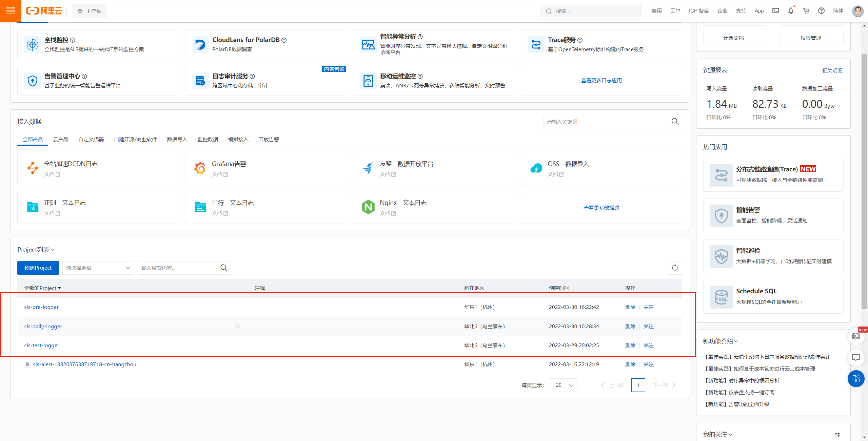Click the notification bell icon

pos(791,11)
